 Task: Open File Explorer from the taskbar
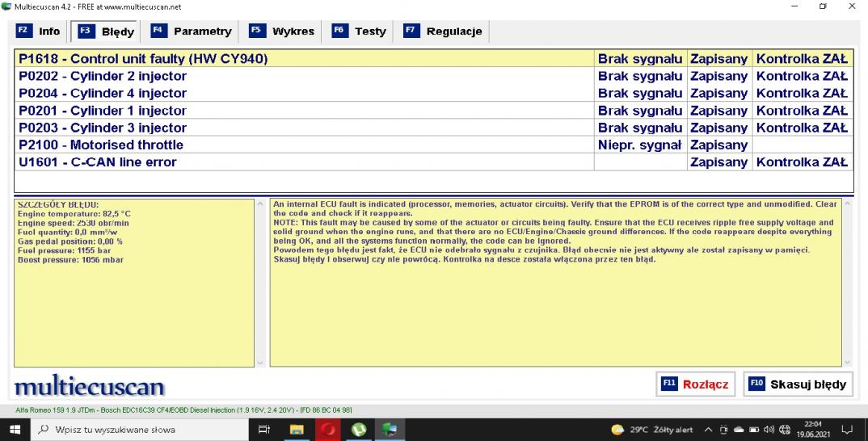click(x=296, y=429)
